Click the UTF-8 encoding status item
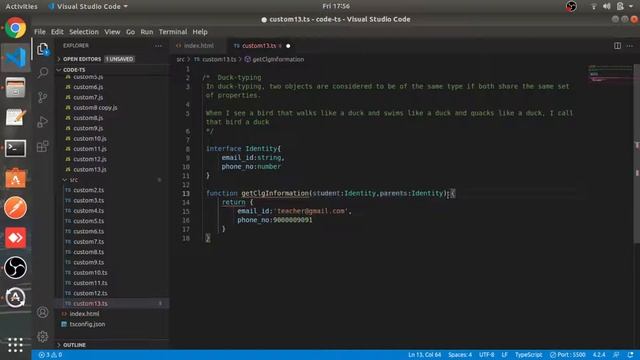Image resolution: width=640 pixels, height=360 pixels. click(x=487, y=355)
